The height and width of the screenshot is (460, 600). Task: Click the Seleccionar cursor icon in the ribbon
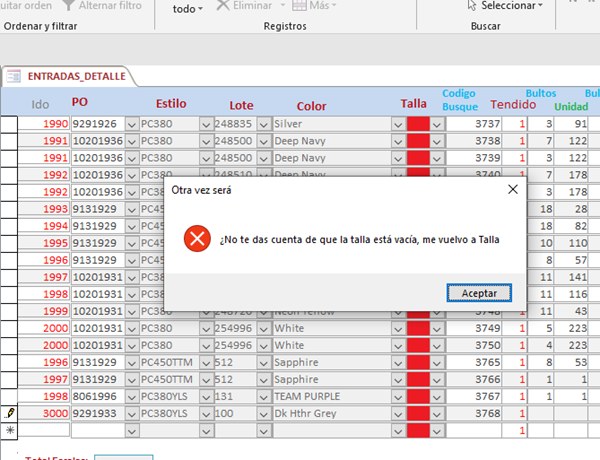[472, 6]
